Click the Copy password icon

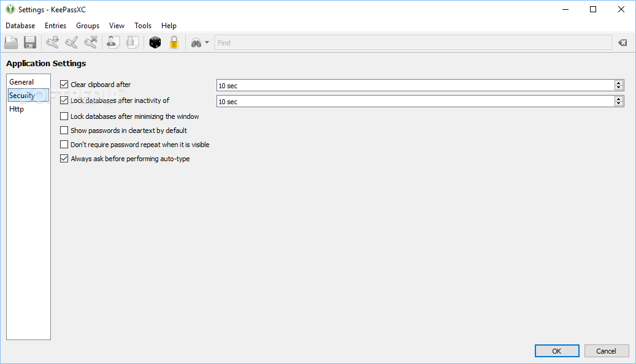click(x=132, y=42)
